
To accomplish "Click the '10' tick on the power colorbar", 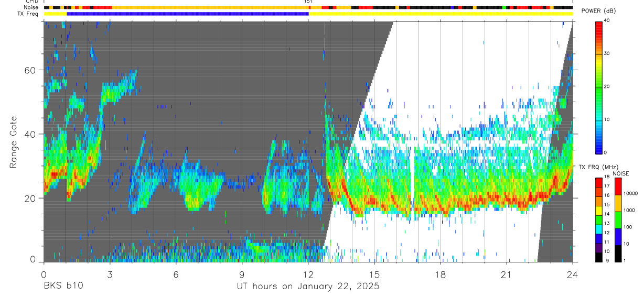I will tap(607, 119).
